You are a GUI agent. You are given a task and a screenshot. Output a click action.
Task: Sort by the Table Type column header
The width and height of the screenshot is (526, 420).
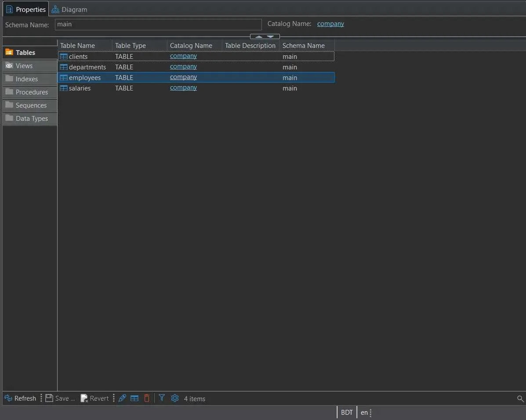[140, 46]
